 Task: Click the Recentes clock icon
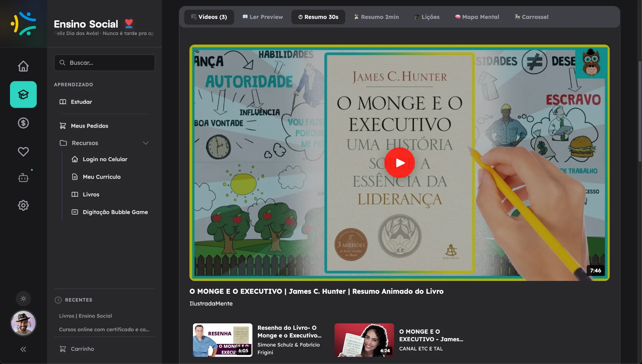pos(58,300)
